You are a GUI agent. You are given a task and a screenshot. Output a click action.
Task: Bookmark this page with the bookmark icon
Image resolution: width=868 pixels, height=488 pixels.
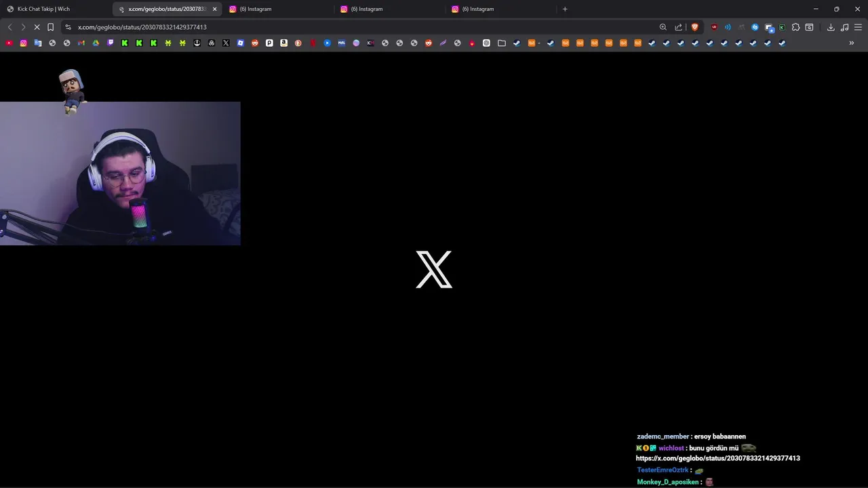[50, 27]
